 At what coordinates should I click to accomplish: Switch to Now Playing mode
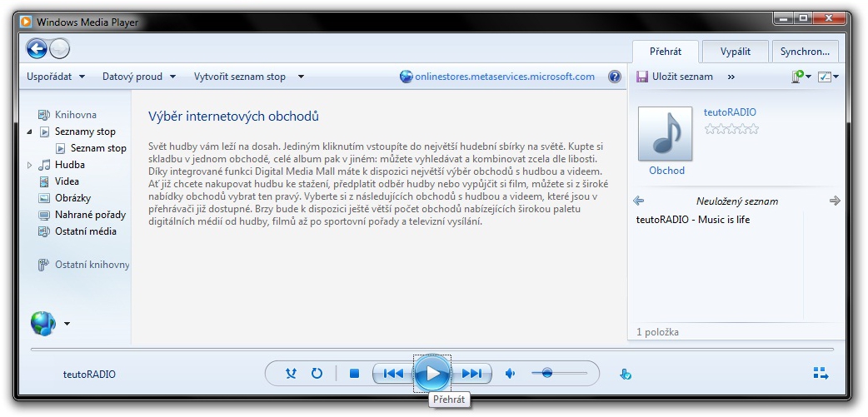[821, 374]
